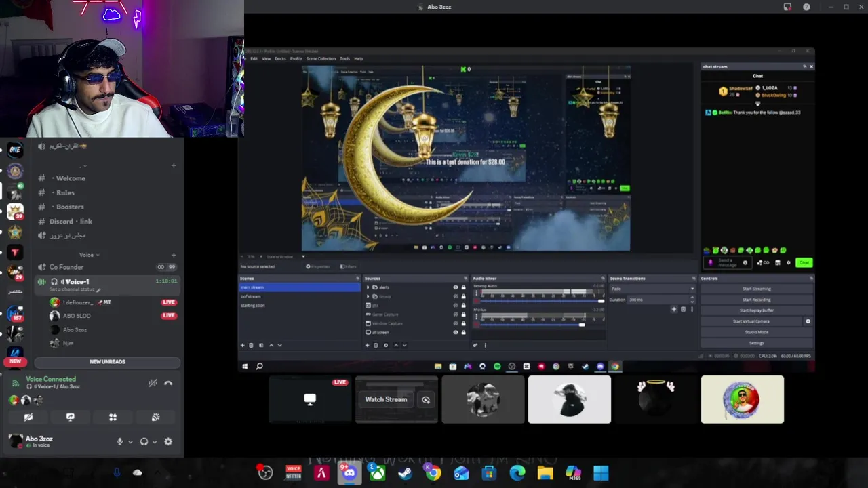This screenshot has width=868, height=488.
Task: Select participant tile with rainbow circle avatar
Action: [x=743, y=399]
